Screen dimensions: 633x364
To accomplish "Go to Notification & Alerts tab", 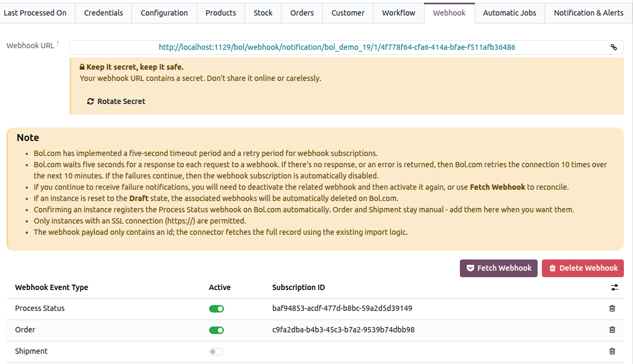I will click(589, 13).
